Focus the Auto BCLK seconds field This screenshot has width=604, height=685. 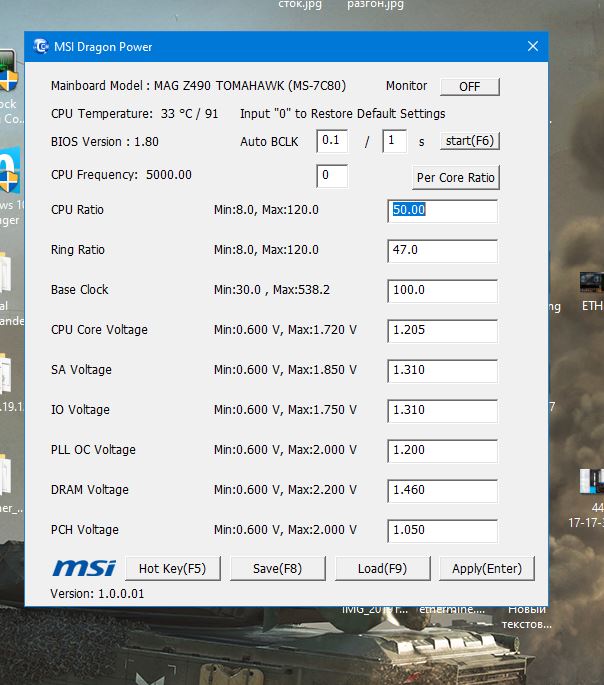pyautogui.click(x=394, y=141)
